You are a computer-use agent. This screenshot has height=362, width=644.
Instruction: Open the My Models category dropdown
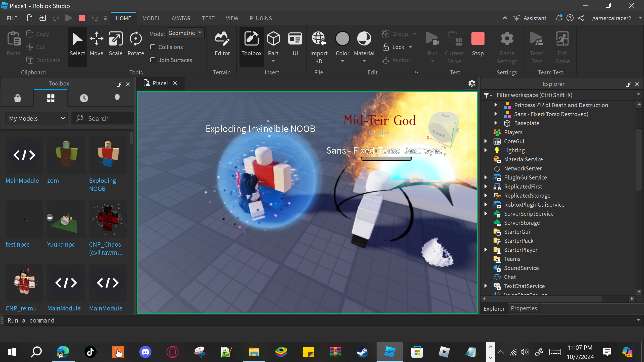37,118
